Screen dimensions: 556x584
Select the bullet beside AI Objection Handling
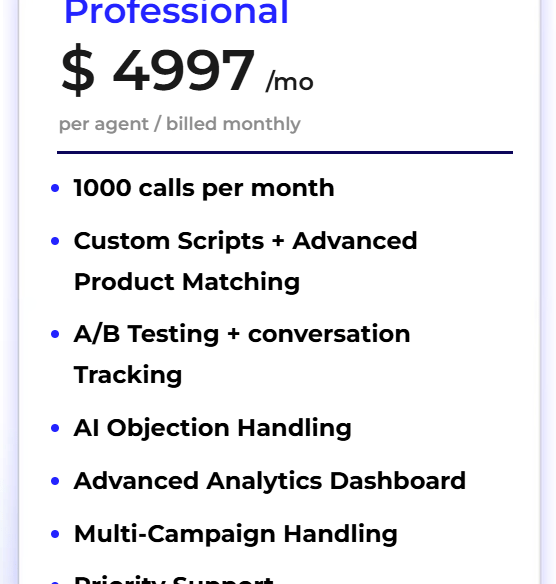[55, 428]
